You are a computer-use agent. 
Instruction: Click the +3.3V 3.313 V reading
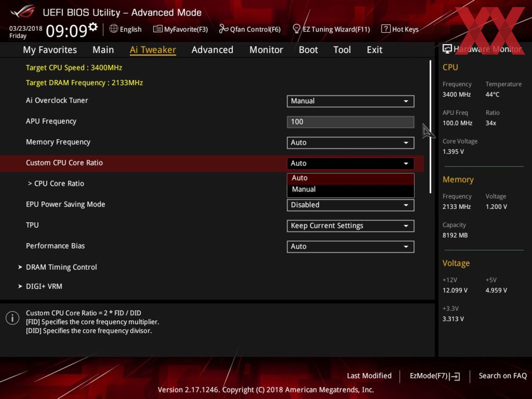453,319
